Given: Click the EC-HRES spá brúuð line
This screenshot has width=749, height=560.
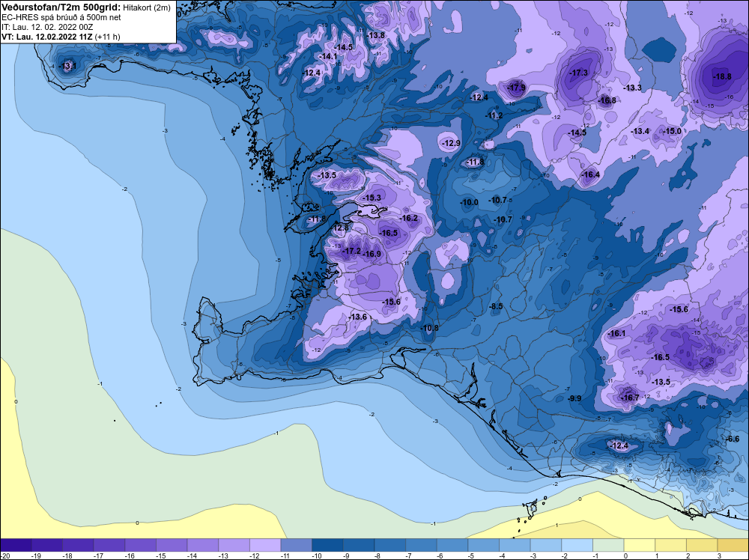Looking at the screenshot, I should coord(61,18).
